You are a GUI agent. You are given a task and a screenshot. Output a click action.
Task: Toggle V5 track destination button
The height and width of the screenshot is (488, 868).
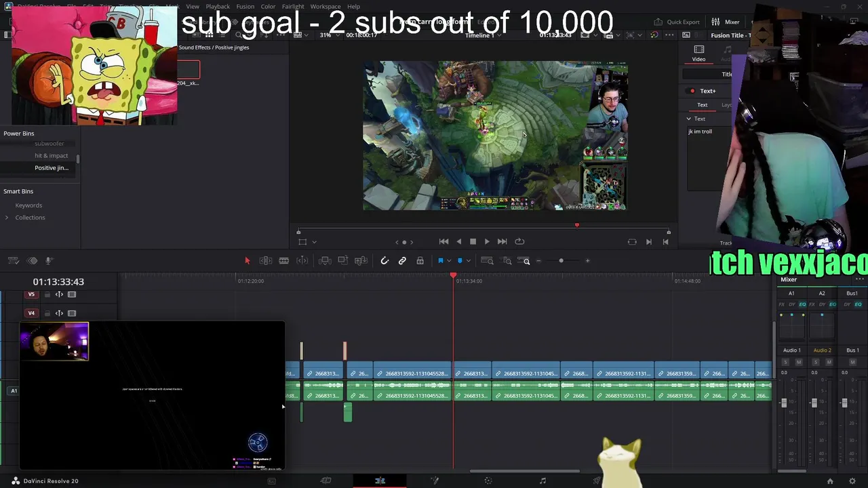point(31,294)
